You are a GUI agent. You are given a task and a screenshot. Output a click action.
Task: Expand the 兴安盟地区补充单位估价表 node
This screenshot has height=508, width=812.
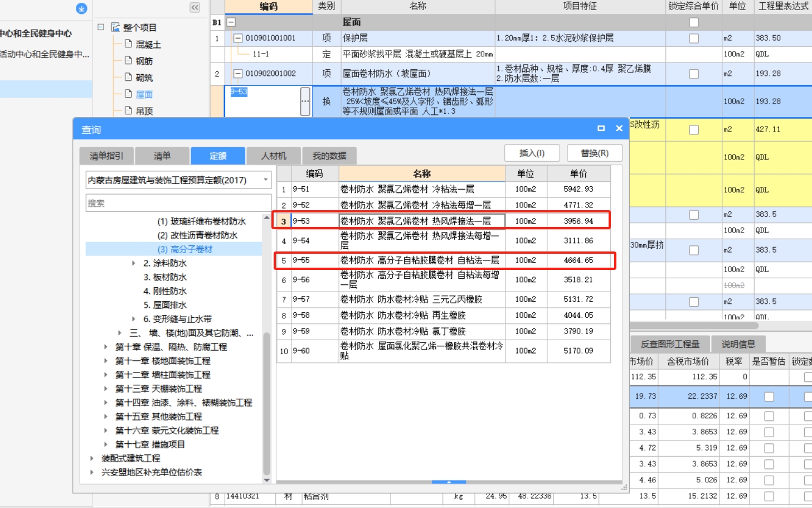[x=92, y=472]
